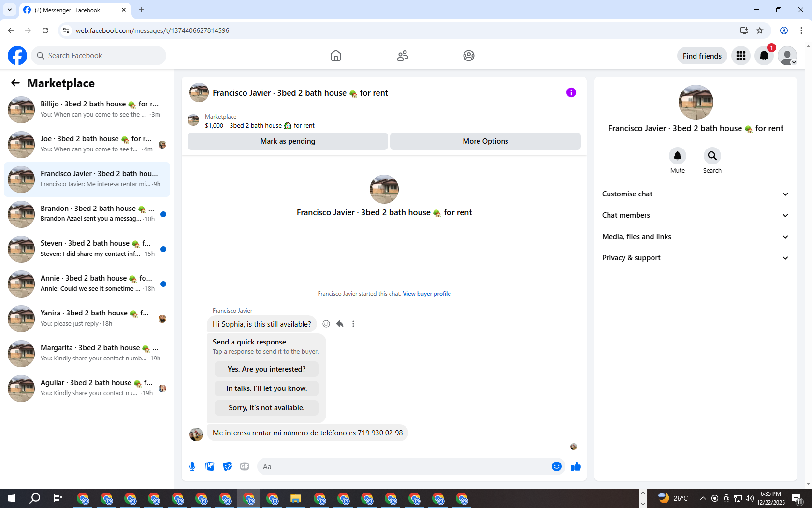The width and height of the screenshot is (812, 508).
Task: Open a new Chrome tab
Action: (x=141, y=10)
